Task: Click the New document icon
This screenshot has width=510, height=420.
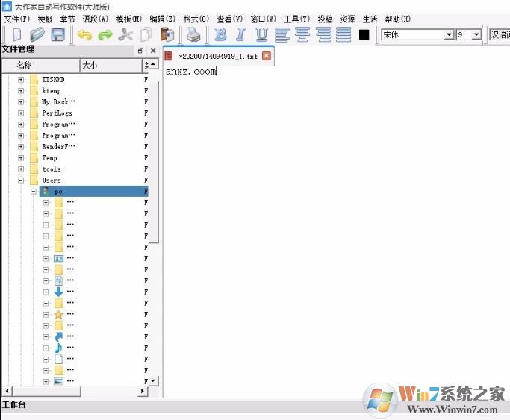Action: coord(17,34)
